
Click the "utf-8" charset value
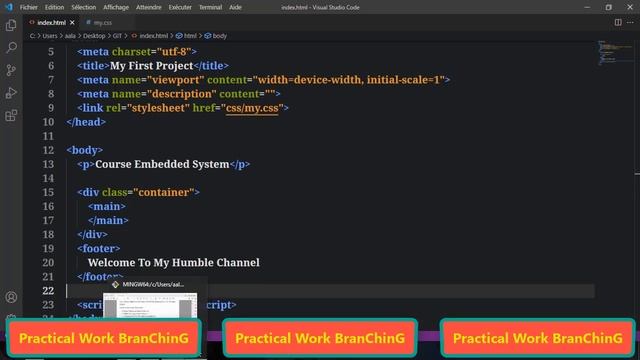(x=174, y=52)
